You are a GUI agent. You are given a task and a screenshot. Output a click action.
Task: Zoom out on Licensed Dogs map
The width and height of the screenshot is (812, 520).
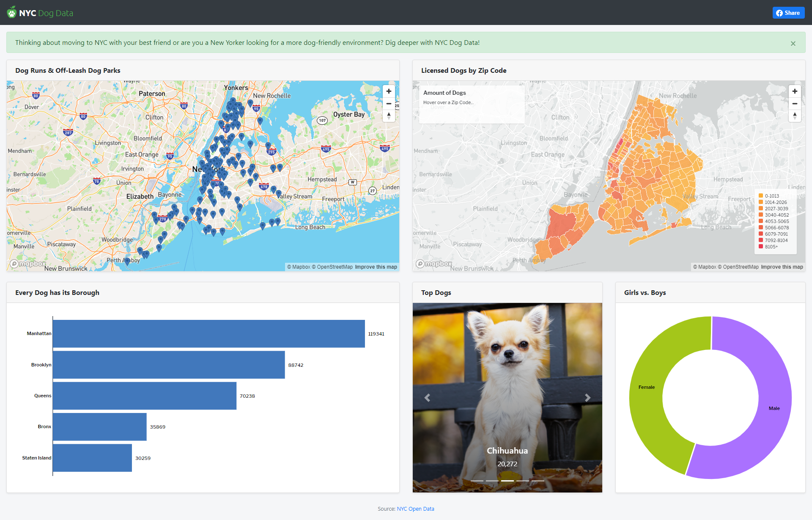tap(795, 104)
